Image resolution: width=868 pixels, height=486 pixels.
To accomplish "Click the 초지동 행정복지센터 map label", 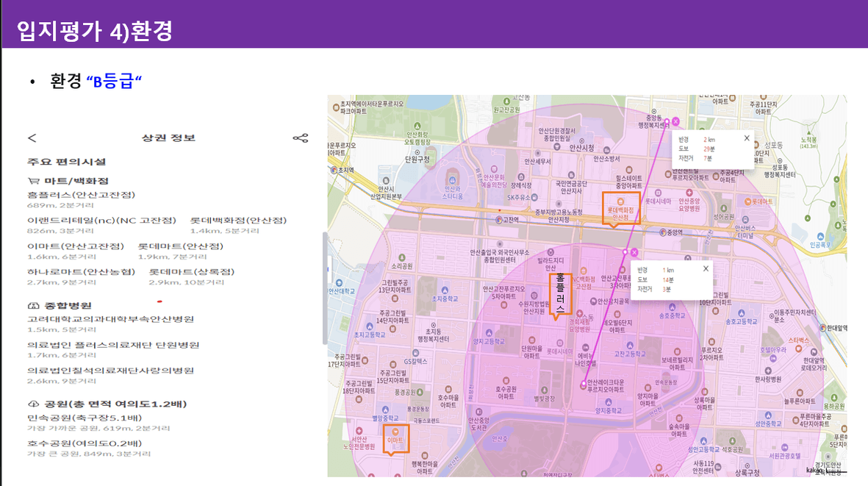I will tap(433, 335).
